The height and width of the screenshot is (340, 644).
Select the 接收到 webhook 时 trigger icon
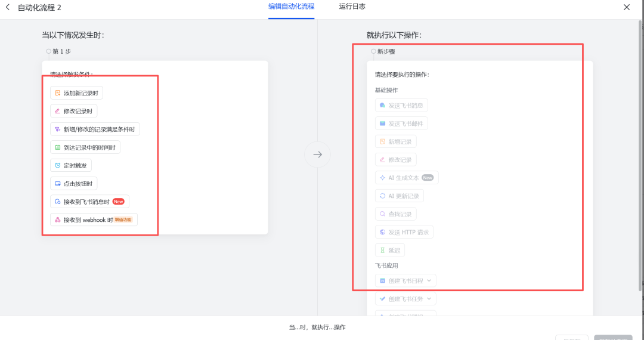point(58,220)
